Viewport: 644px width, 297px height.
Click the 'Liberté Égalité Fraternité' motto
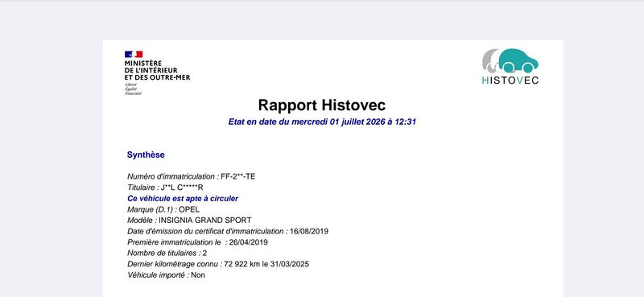pos(133,89)
